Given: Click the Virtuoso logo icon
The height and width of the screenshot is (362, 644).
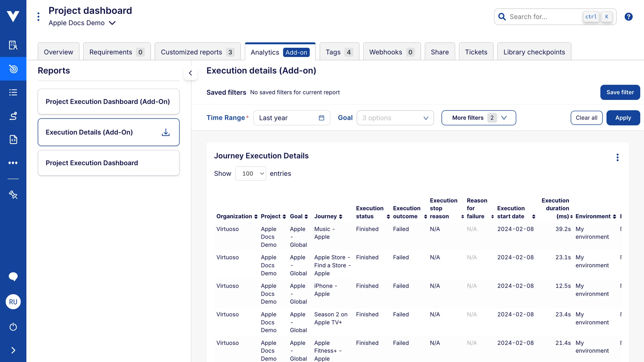Looking at the screenshot, I should coord(13,16).
